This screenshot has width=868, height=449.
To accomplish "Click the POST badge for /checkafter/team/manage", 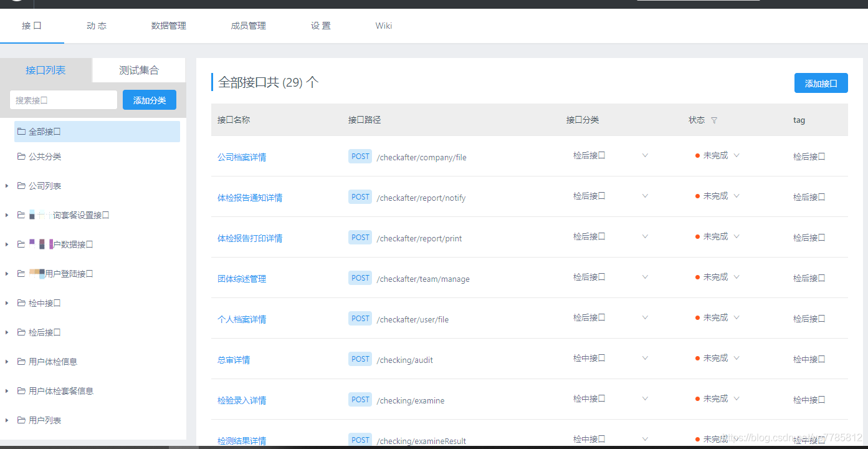I will click(360, 278).
